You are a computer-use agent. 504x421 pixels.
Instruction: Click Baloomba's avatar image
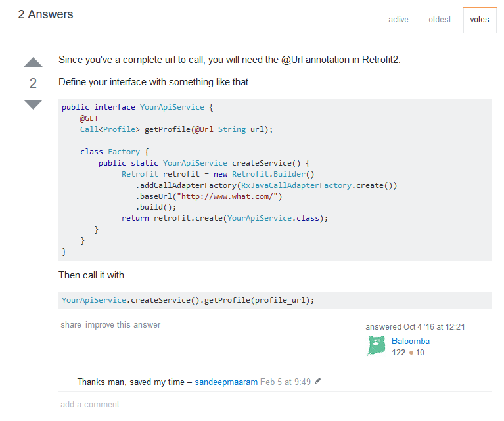pos(377,346)
